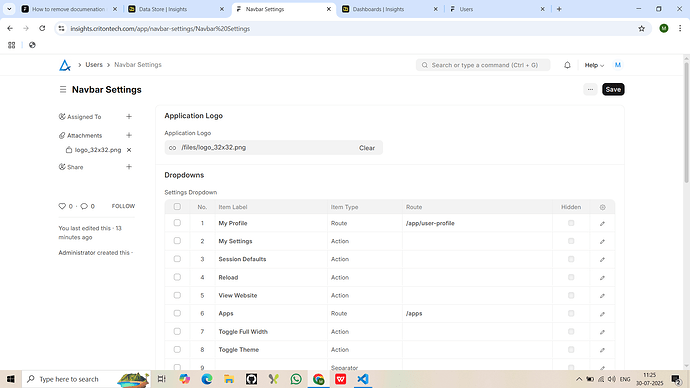Image resolution: width=690 pixels, height=388 pixels.
Task: Select the Session Defaults row checkbox
Action: (x=177, y=259)
